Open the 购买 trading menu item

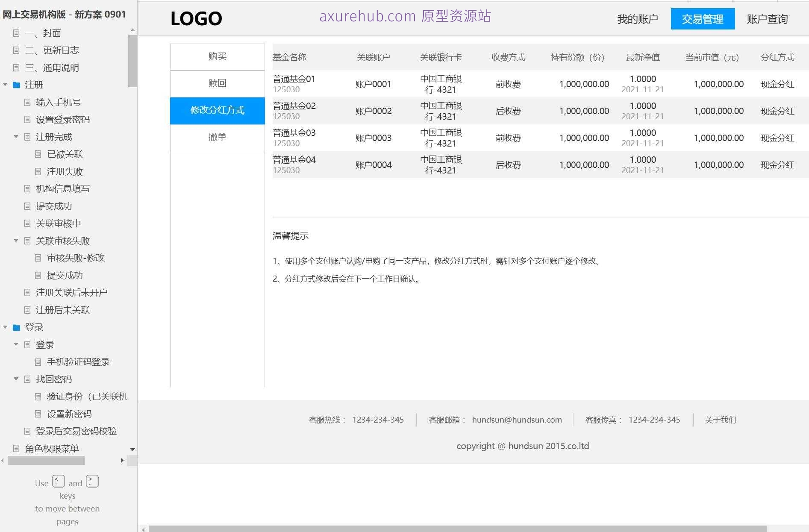point(217,56)
